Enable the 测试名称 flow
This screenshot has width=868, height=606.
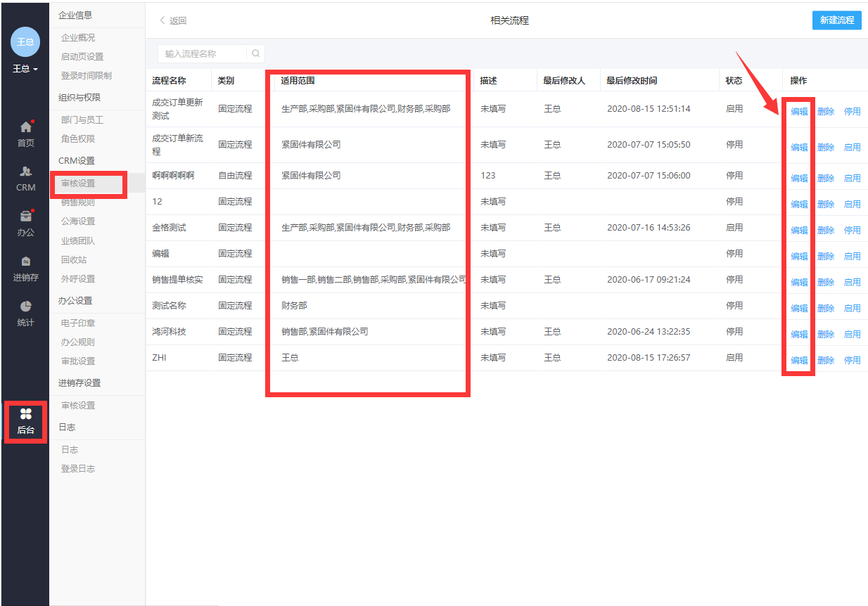pyautogui.click(x=853, y=309)
